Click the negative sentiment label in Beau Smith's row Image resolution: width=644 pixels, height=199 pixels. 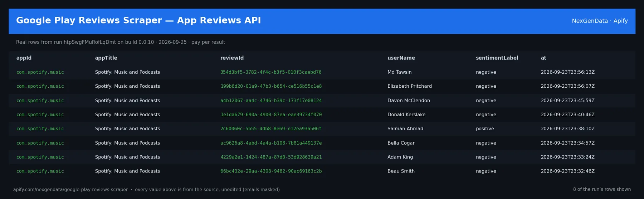[x=486, y=171]
